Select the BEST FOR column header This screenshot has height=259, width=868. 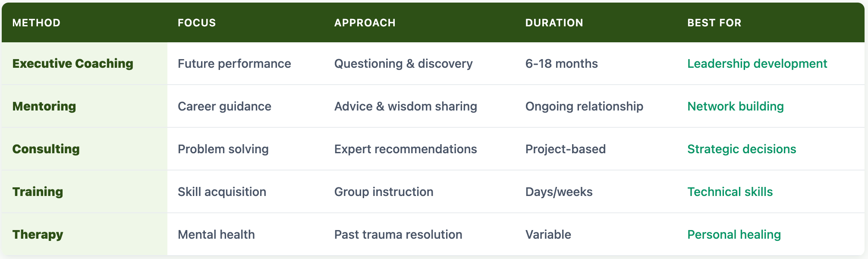(x=714, y=23)
